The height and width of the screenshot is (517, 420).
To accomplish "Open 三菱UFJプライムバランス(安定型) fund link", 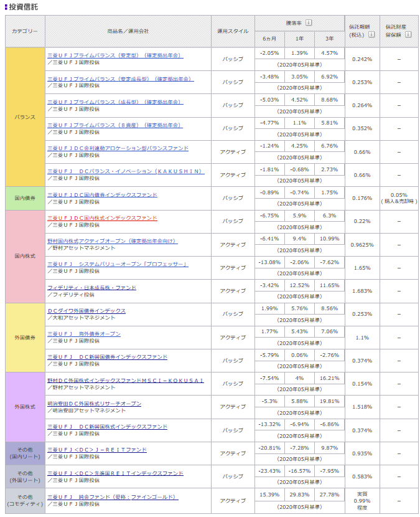I will click(115, 55).
